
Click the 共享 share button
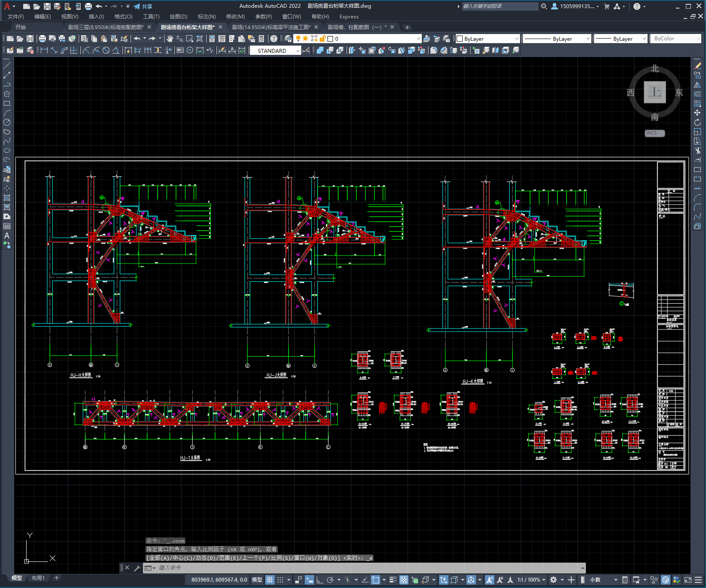(143, 6)
